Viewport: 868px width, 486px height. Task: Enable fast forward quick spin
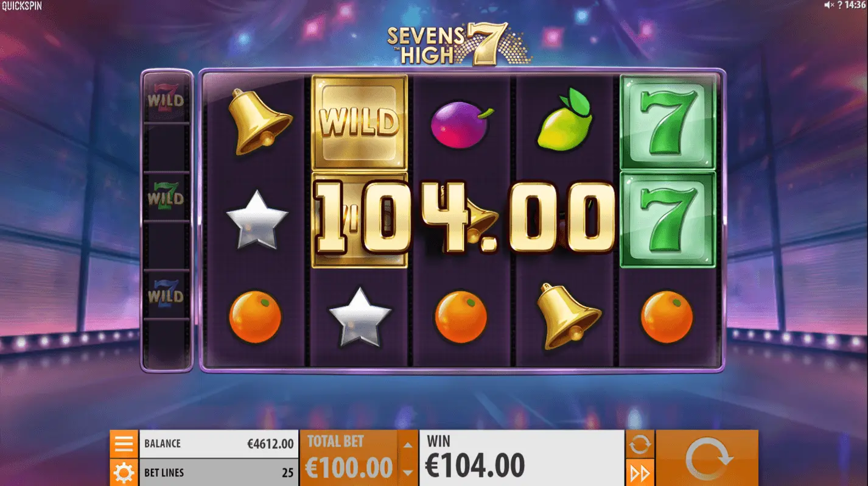640,473
